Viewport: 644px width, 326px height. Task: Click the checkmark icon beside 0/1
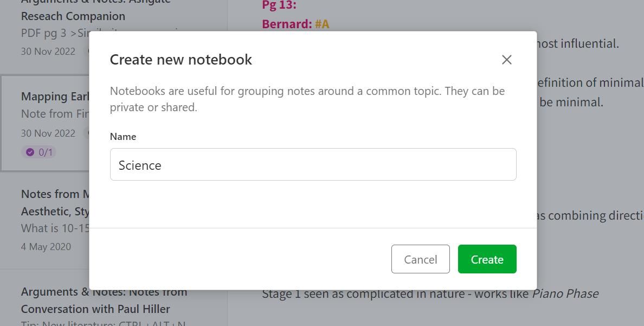[x=30, y=152]
